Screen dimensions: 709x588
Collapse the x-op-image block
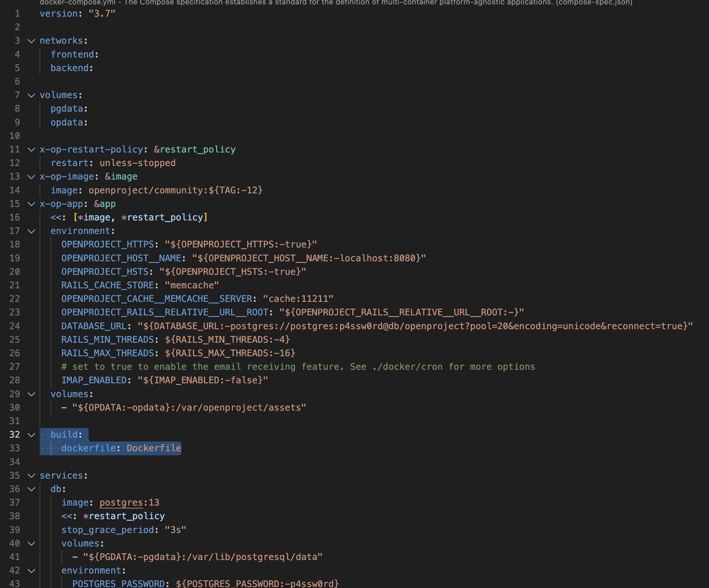tap(31, 177)
